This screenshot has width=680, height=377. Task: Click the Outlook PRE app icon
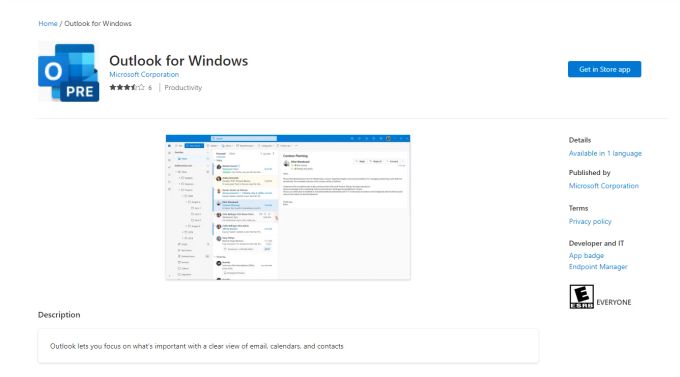click(x=69, y=72)
